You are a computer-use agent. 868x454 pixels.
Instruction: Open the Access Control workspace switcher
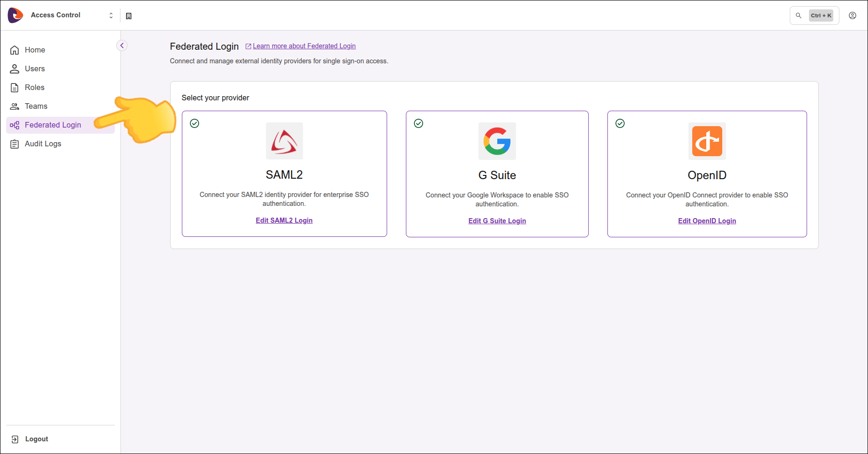click(x=111, y=15)
